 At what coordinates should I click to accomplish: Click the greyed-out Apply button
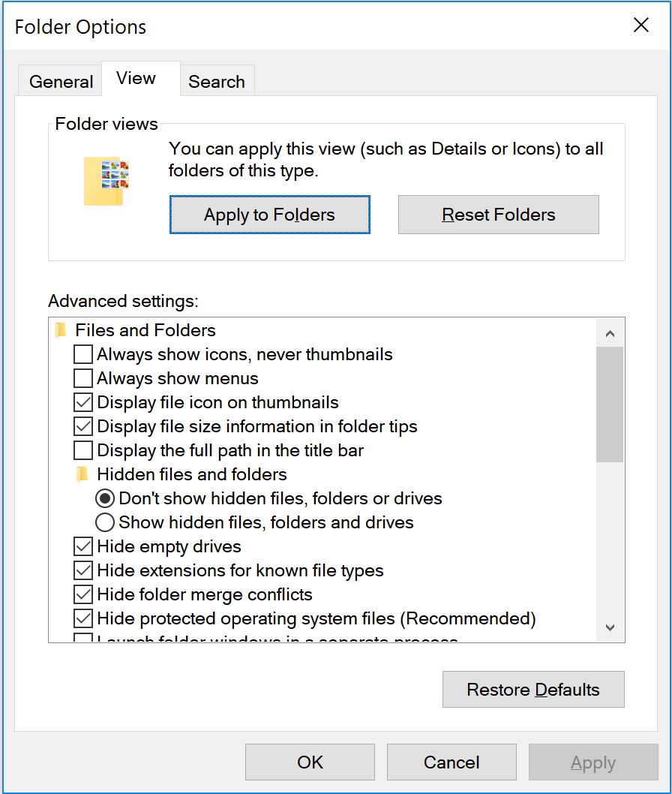tap(593, 762)
